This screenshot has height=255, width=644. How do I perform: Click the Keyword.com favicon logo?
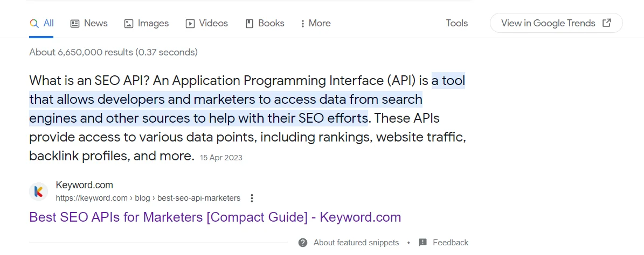pyautogui.click(x=38, y=192)
